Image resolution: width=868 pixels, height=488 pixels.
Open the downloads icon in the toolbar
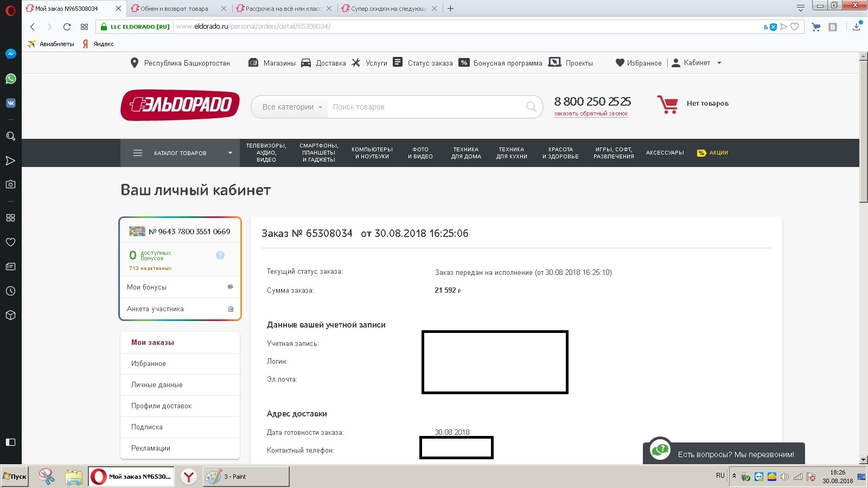[x=857, y=27]
